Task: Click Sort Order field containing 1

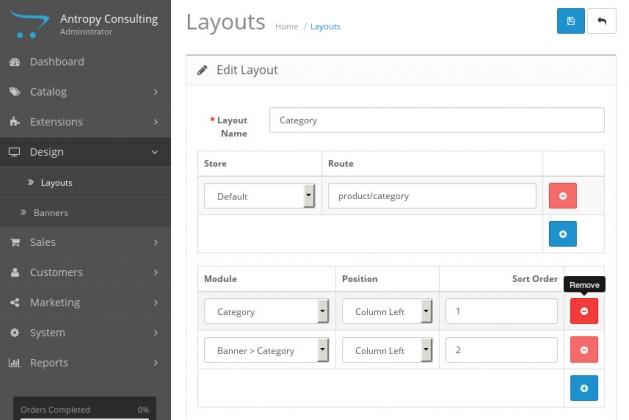Action: pyautogui.click(x=501, y=311)
